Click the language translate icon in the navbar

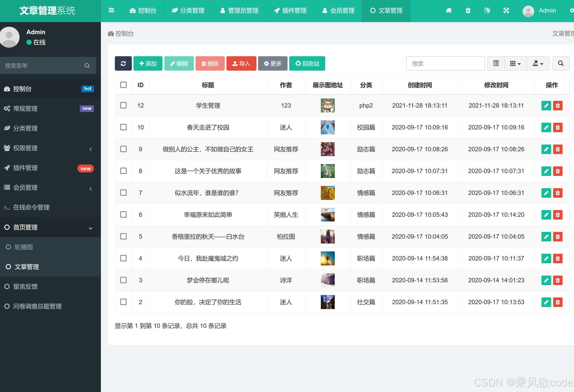tap(487, 11)
